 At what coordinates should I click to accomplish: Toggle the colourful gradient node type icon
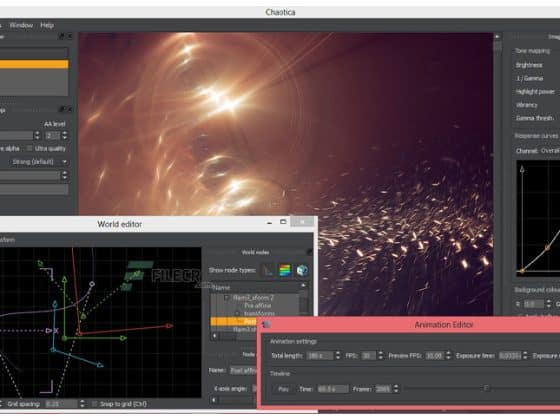click(x=285, y=270)
